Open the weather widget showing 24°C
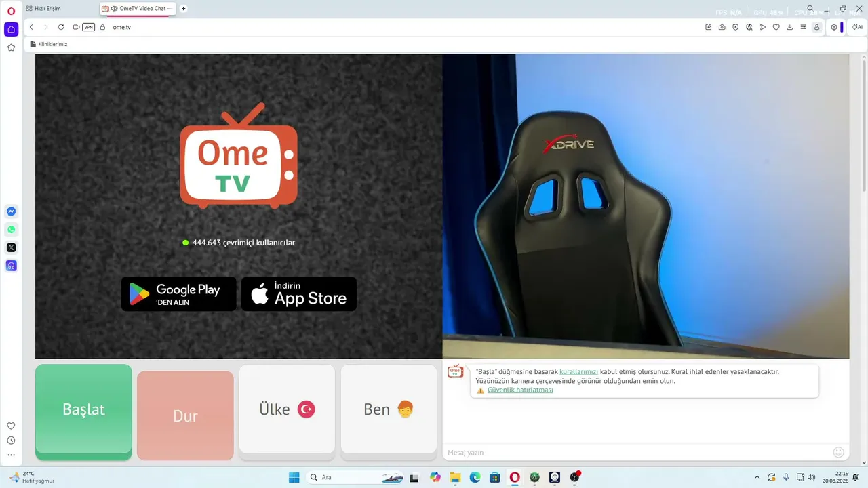This screenshot has height=488, width=868. (32, 477)
